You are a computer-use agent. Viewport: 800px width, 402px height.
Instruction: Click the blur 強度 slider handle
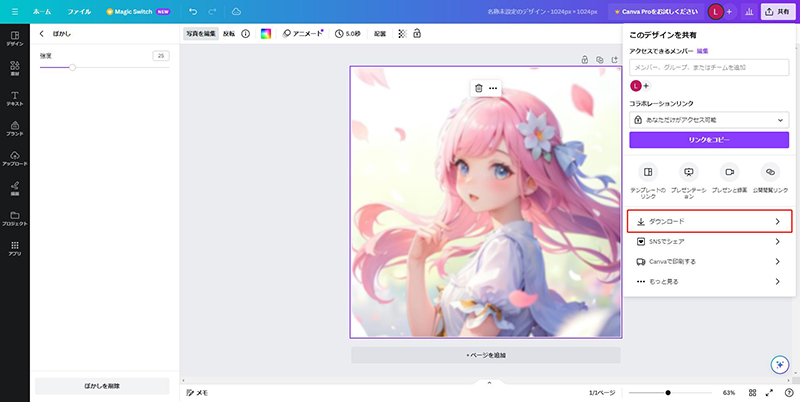point(72,67)
